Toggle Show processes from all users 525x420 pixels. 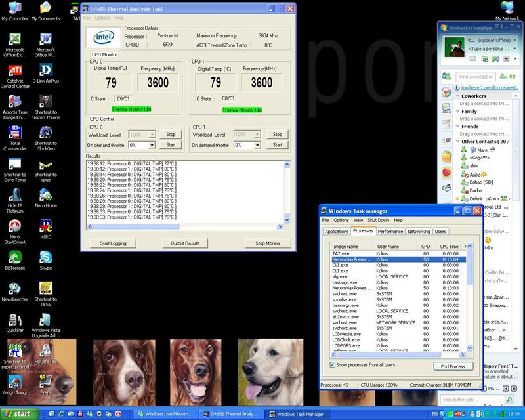333,364
